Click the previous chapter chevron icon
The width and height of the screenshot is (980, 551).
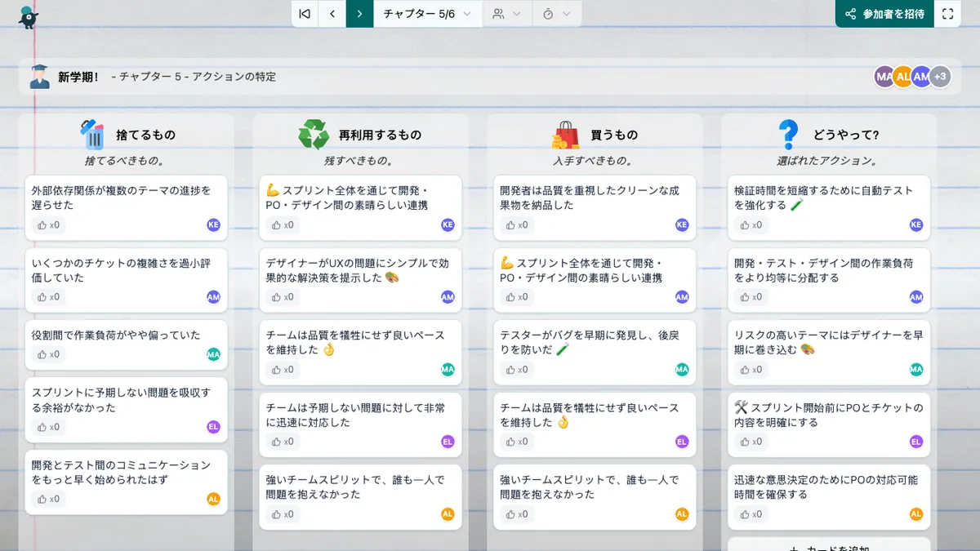tap(332, 14)
